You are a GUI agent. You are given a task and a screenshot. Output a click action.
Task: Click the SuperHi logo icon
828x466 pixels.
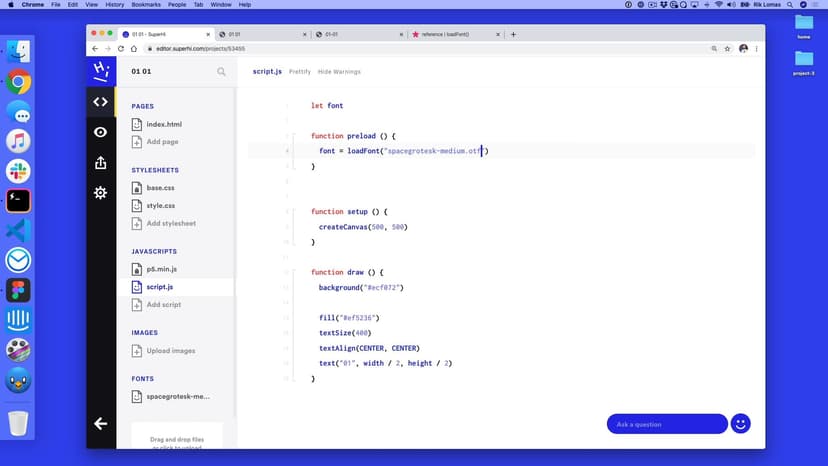[100, 71]
